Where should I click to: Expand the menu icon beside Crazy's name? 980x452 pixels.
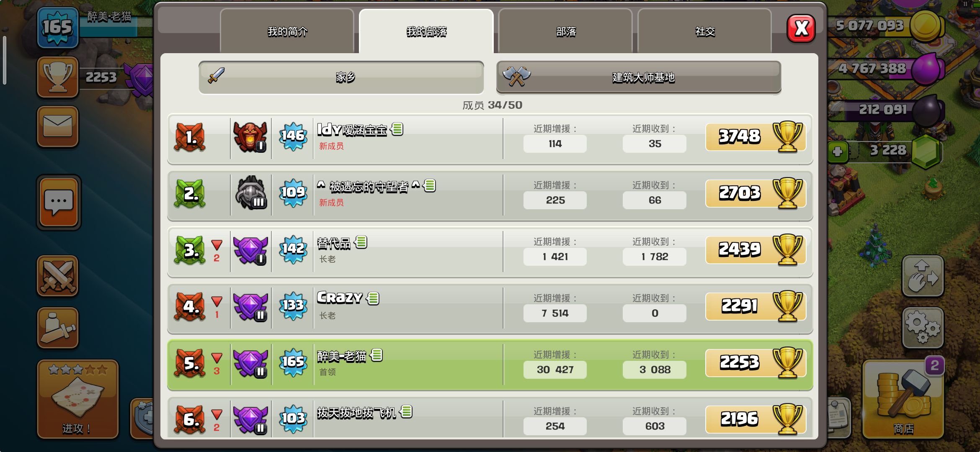(373, 298)
